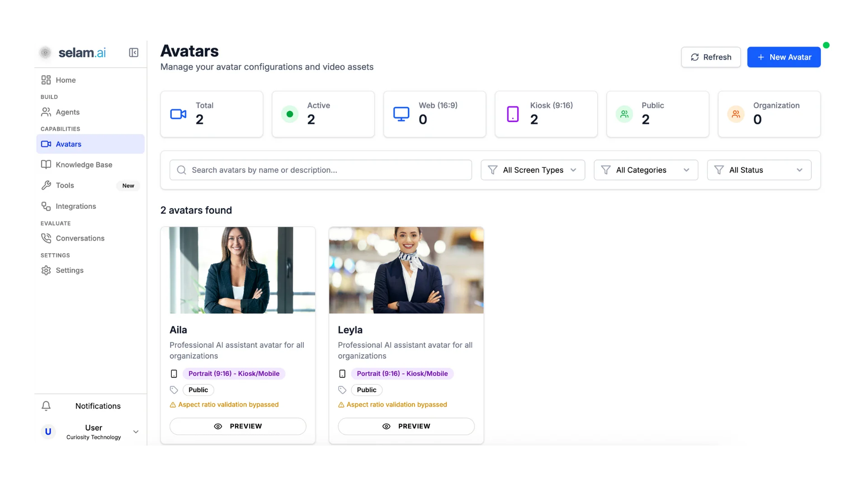Click the green Active status indicator
Viewport: 868px width, 488px height.
coord(290,114)
